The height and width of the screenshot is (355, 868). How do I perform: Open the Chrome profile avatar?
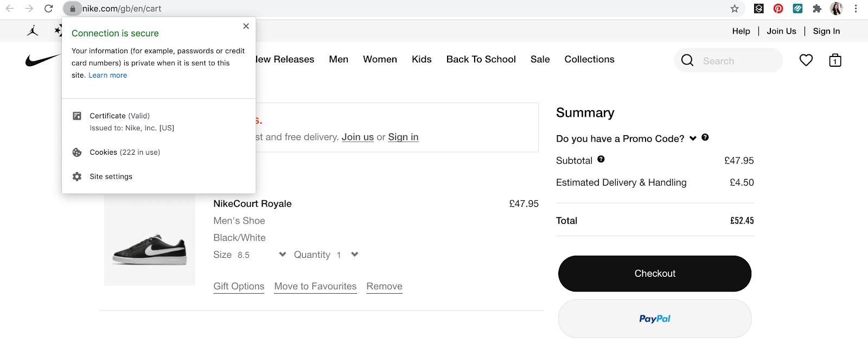(x=836, y=9)
